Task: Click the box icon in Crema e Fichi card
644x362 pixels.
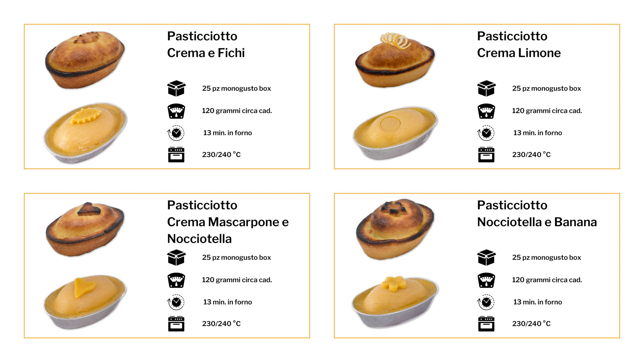Action: pos(176,88)
